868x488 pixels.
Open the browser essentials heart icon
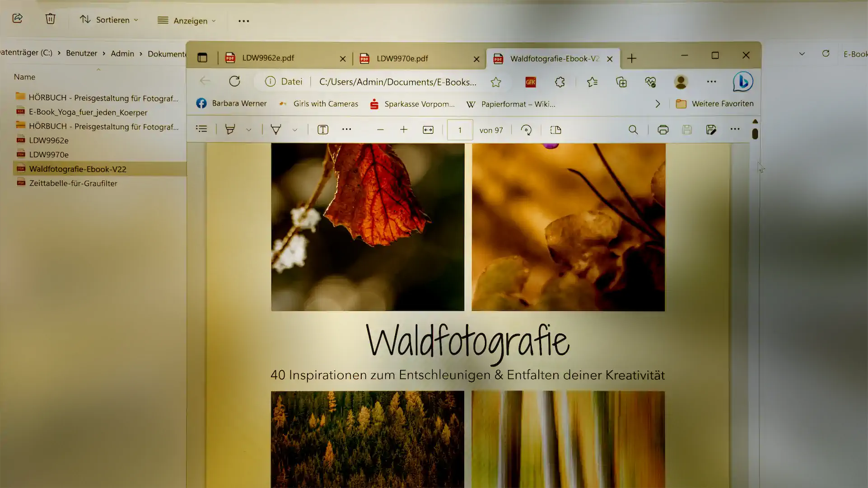click(650, 82)
